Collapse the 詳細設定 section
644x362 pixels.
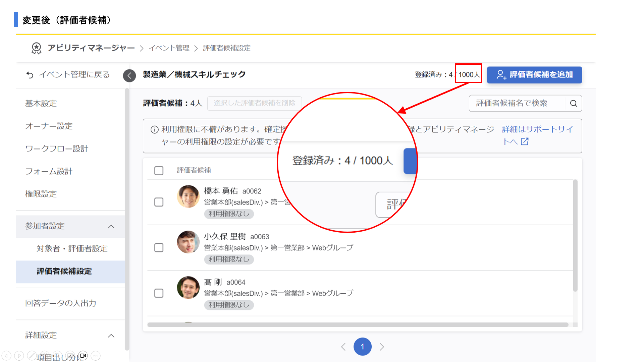(111, 336)
